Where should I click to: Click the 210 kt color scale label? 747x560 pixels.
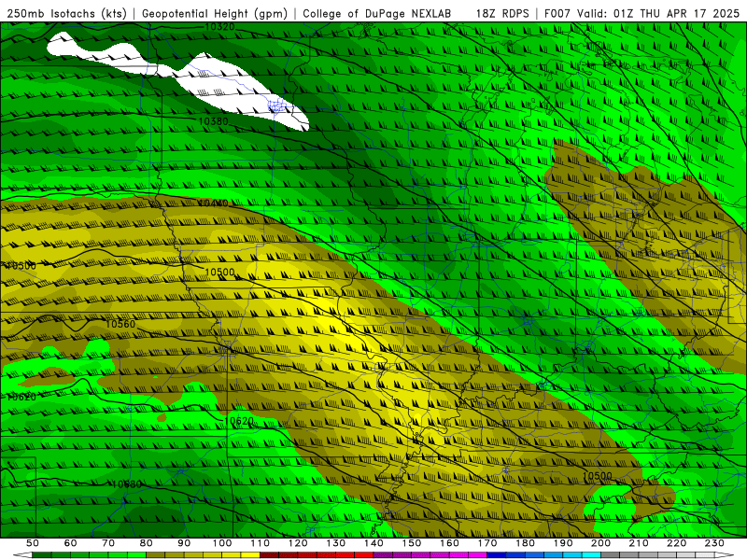tap(639, 543)
